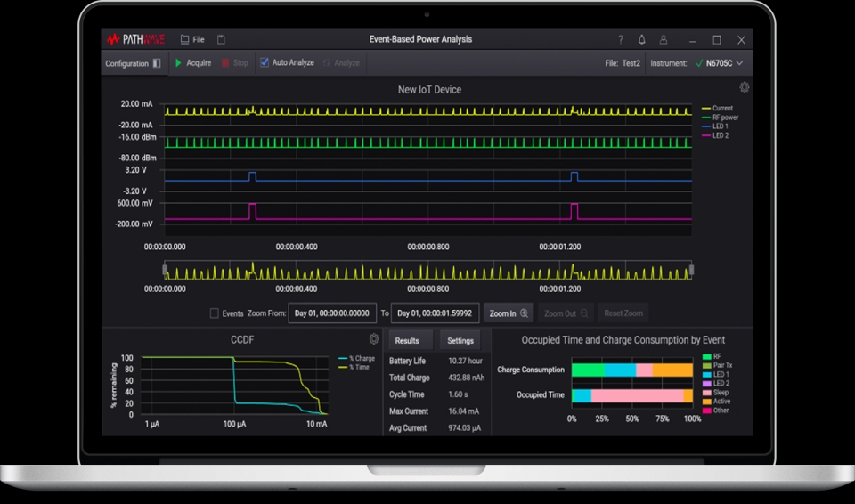The width and height of the screenshot is (855, 504).
Task: Click the 'New IoT Device' chart title
Action: point(429,89)
